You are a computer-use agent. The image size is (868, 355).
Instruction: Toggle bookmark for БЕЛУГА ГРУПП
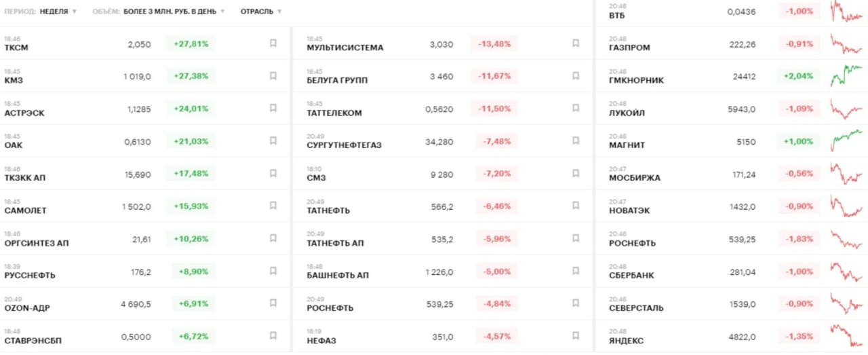(576, 76)
